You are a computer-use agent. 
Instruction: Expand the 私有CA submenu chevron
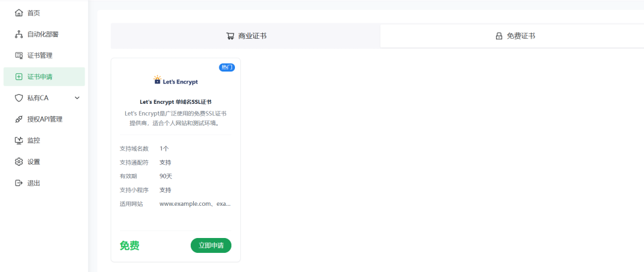coord(77,98)
